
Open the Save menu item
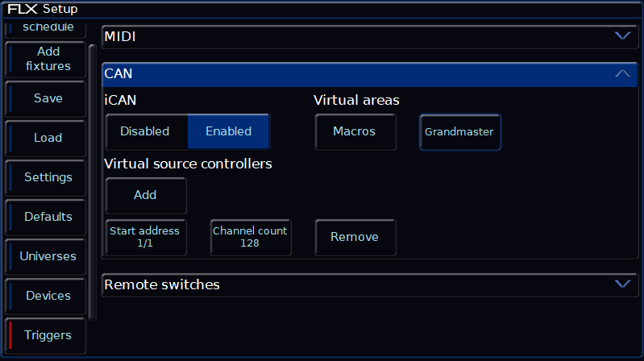point(46,98)
